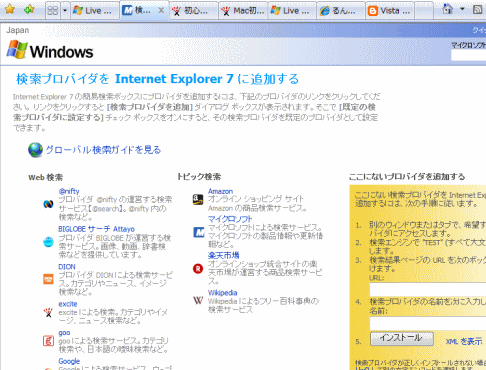The height and width of the screenshot is (370, 486).
Task: Click the globe icon by グローバル検索ガイド
Action: click(x=35, y=150)
